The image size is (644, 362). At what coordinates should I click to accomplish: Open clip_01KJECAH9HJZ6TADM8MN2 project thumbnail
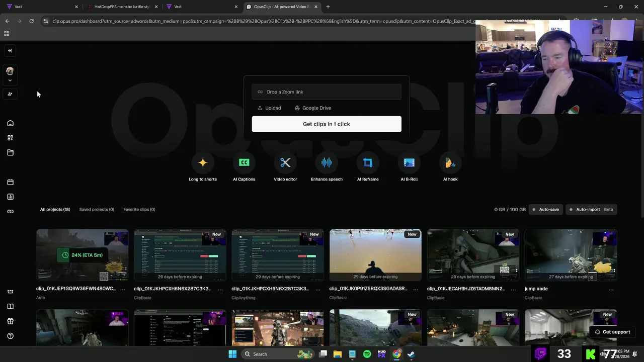click(473, 255)
